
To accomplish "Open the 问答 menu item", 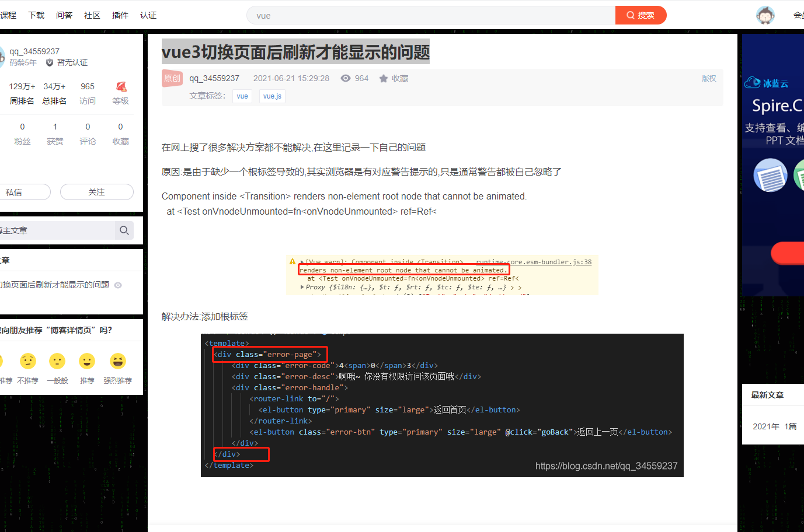I will (x=64, y=15).
